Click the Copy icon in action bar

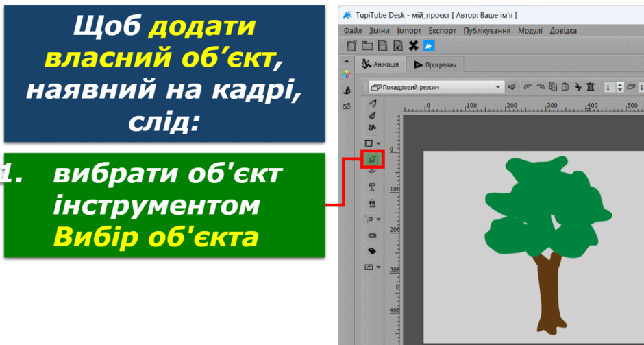(553, 86)
